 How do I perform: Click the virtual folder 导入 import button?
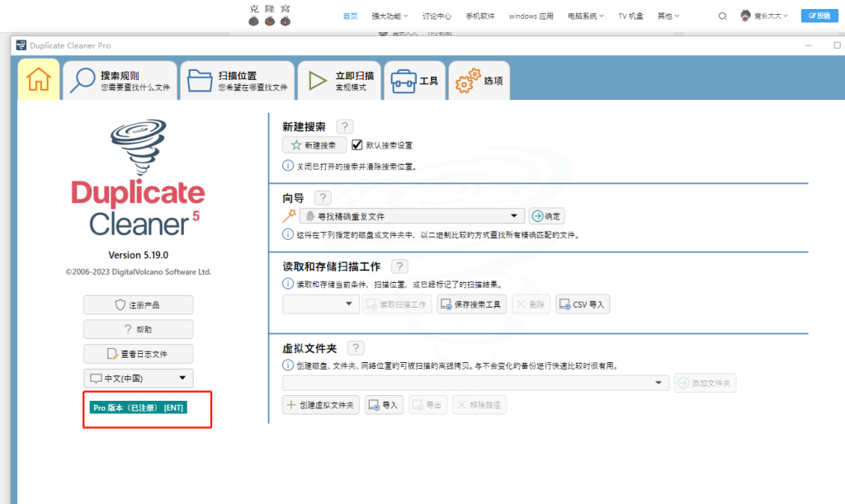[384, 405]
